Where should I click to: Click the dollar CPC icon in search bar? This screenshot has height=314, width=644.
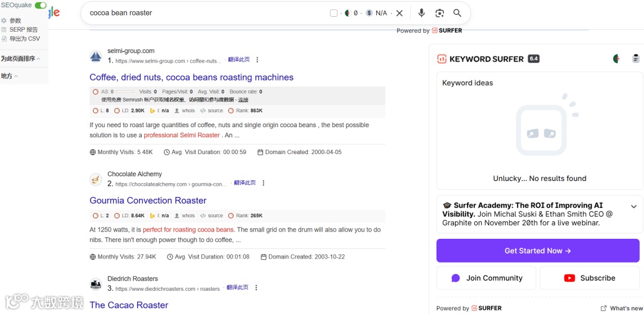369,13
